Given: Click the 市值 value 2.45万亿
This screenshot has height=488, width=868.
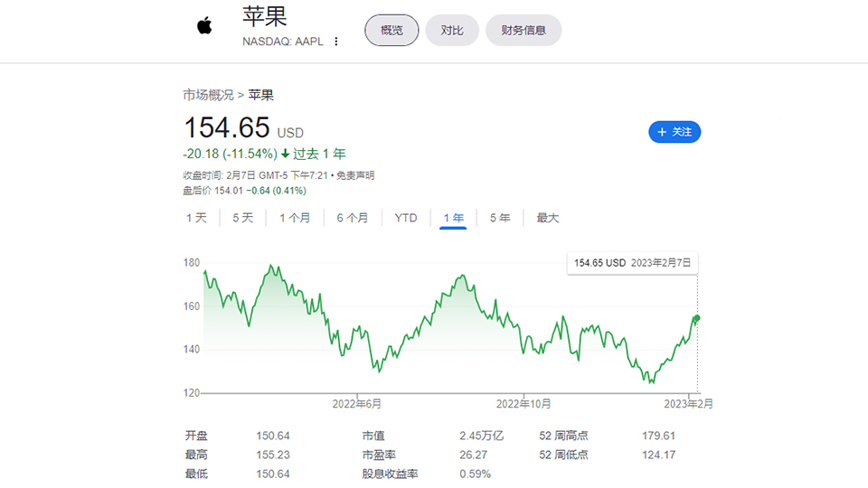Looking at the screenshot, I should 481,436.
